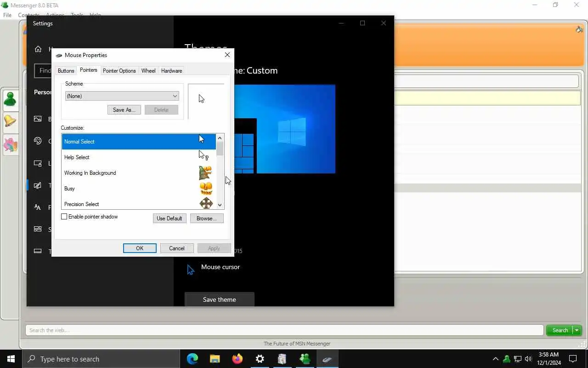Click the Save As... button
Screen dimensions: 588x368
(x=124, y=110)
